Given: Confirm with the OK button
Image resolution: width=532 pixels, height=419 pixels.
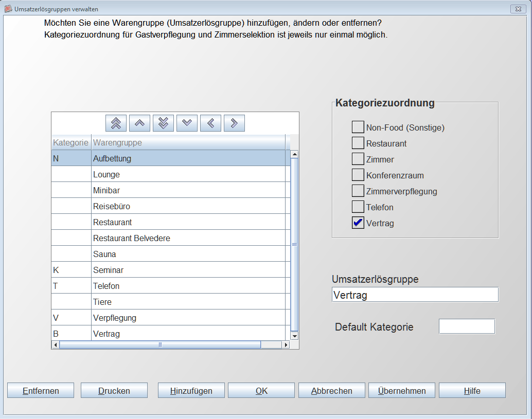Looking at the screenshot, I should tap(261, 391).
